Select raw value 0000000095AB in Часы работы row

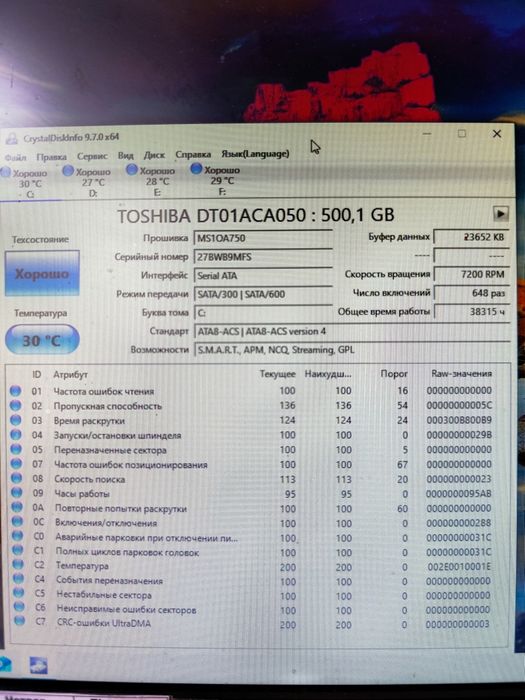pyautogui.click(x=458, y=494)
